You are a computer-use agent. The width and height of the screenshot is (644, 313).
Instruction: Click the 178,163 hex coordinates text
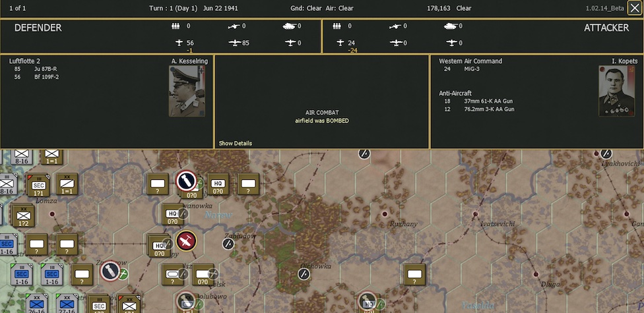click(439, 8)
